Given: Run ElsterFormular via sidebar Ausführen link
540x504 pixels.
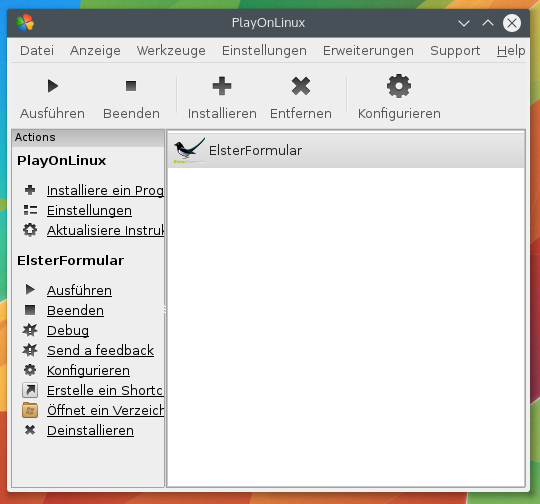Looking at the screenshot, I should pyautogui.click(x=79, y=290).
